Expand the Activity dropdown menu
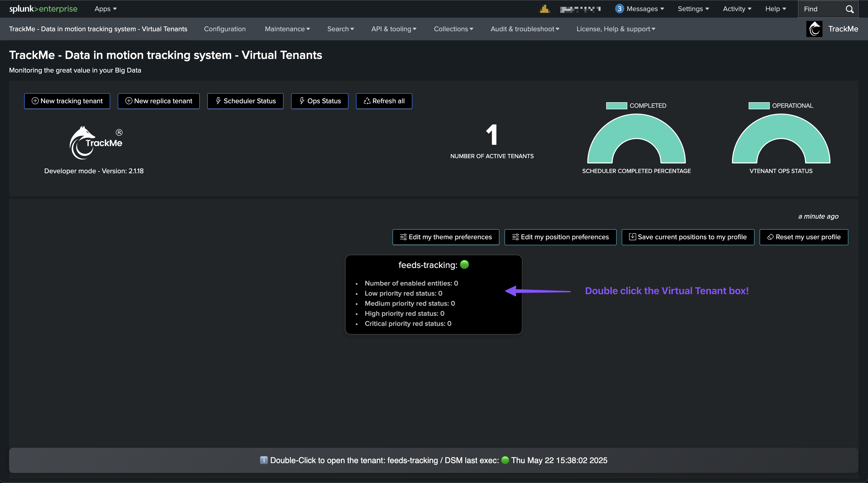Screen dimensions: 868x483 [737, 9]
